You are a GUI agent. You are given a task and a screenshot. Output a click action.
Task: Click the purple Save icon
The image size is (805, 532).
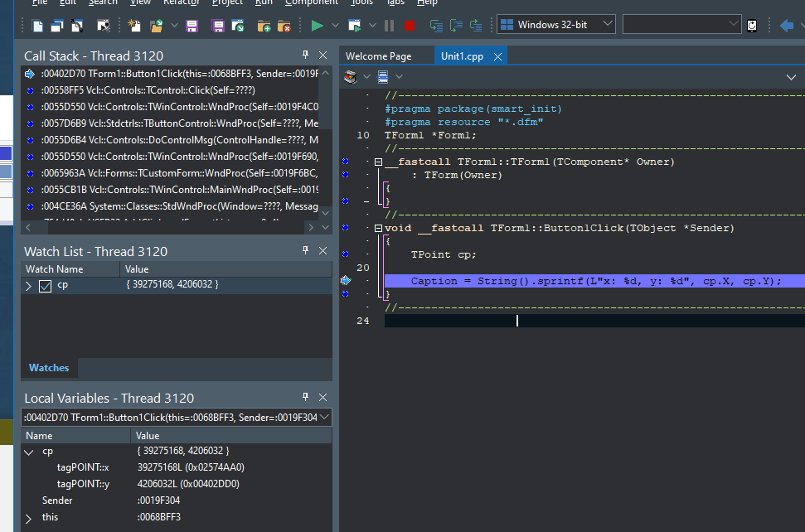192,26
